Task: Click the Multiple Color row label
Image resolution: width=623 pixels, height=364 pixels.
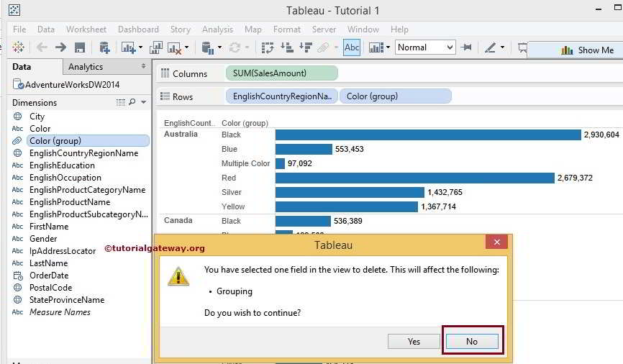Action: click(x=245, y=163)
